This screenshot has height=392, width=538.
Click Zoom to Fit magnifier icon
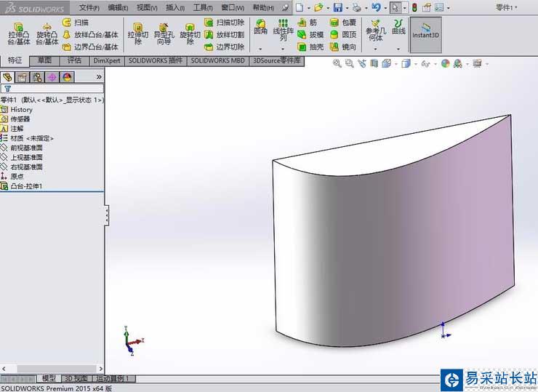tap(337, 63)
